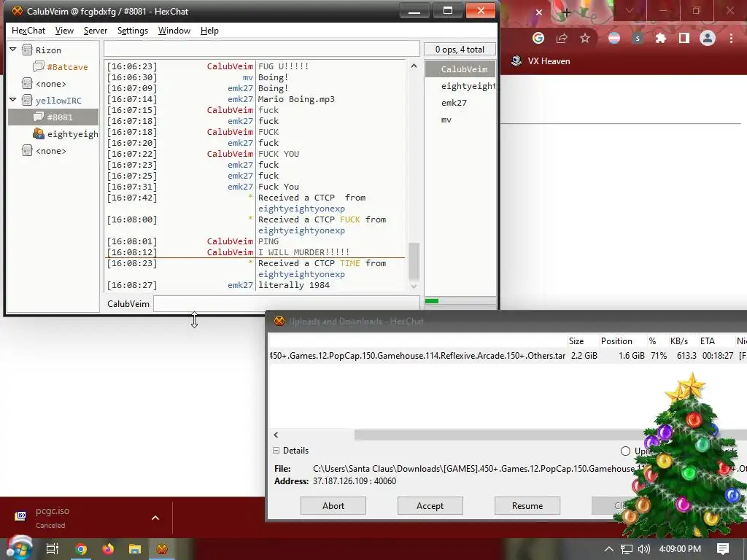Click the Google icon in address bar

pyautogui.click(x=538, y=38)
